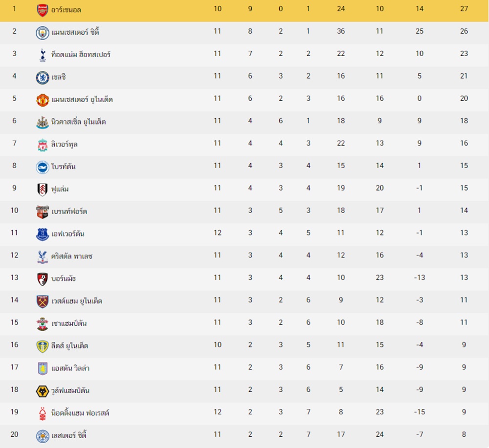Click the Aston Villa claret badge
The width and height of the screenshot is (489, 448).
[43, 368]
